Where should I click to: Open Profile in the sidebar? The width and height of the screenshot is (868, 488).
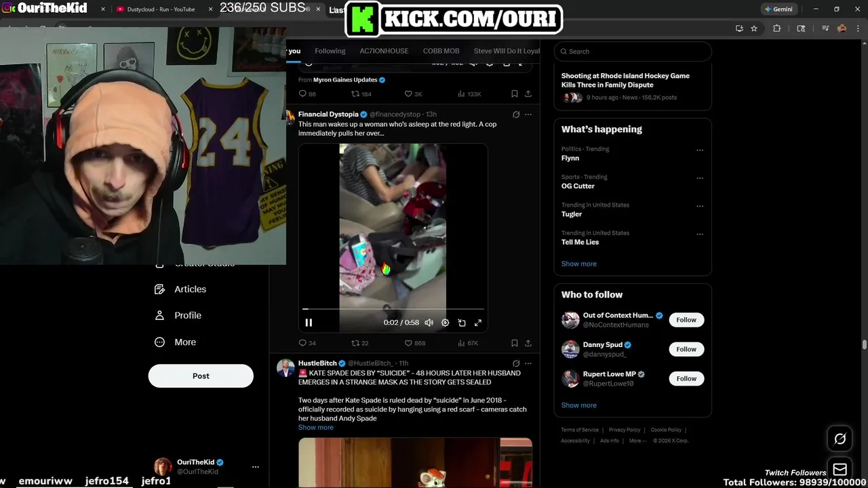point(178,315)
